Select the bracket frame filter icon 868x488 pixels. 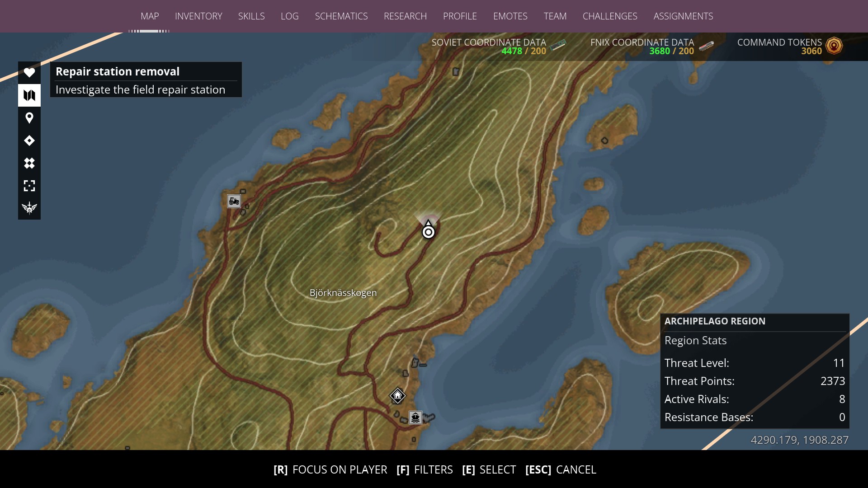29,186
